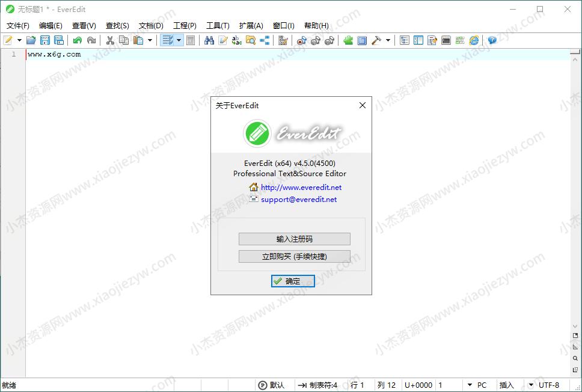
Task: Confirm the About dialog with 确定
Action: 293,281
